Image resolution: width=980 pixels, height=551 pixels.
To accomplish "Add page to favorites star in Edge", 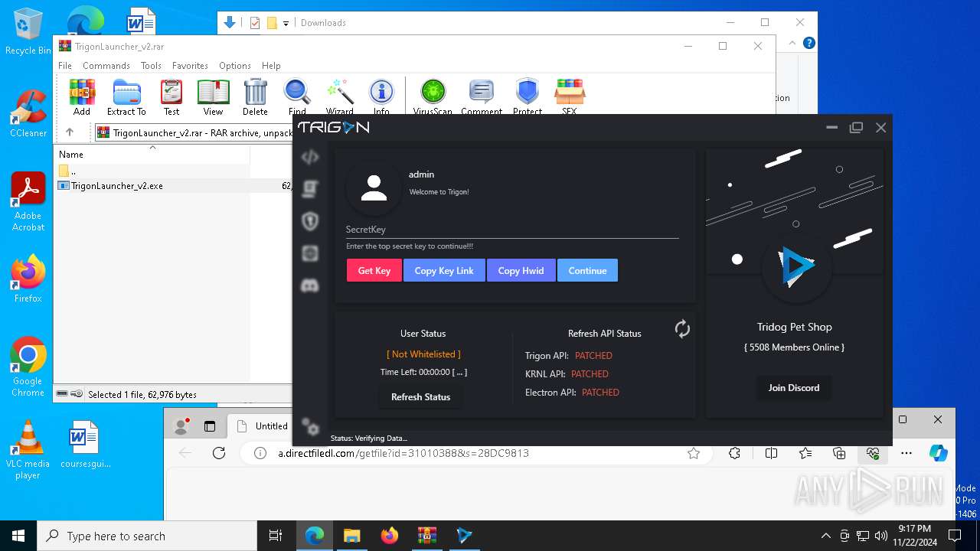I will 694,453.
